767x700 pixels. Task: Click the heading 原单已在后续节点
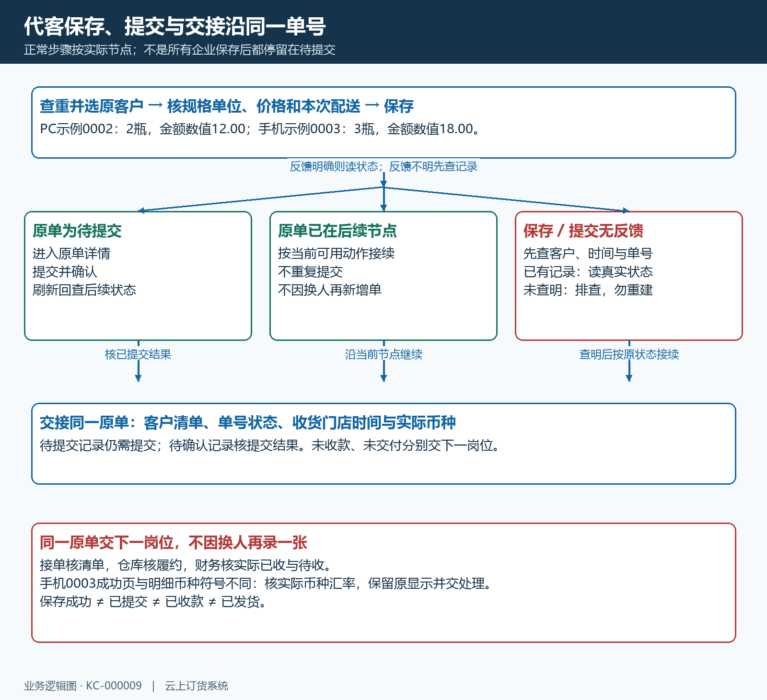[337, 231]
